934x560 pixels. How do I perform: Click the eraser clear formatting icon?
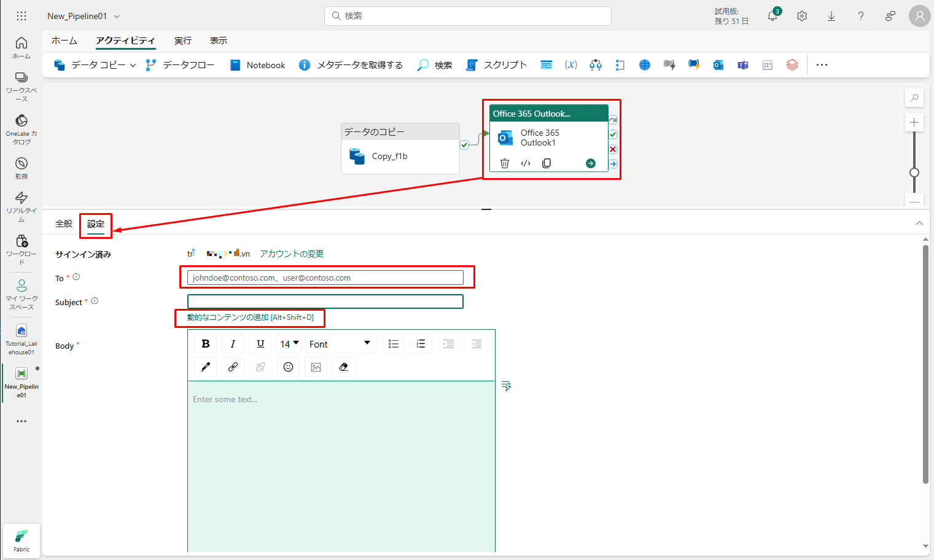[343, 367]
